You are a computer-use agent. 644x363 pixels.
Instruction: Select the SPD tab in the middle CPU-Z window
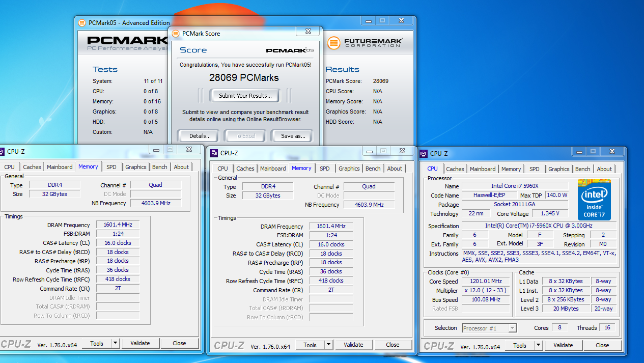[325, 169]
